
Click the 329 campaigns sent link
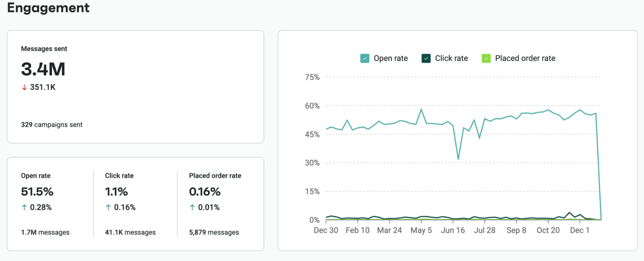point(52,125)
